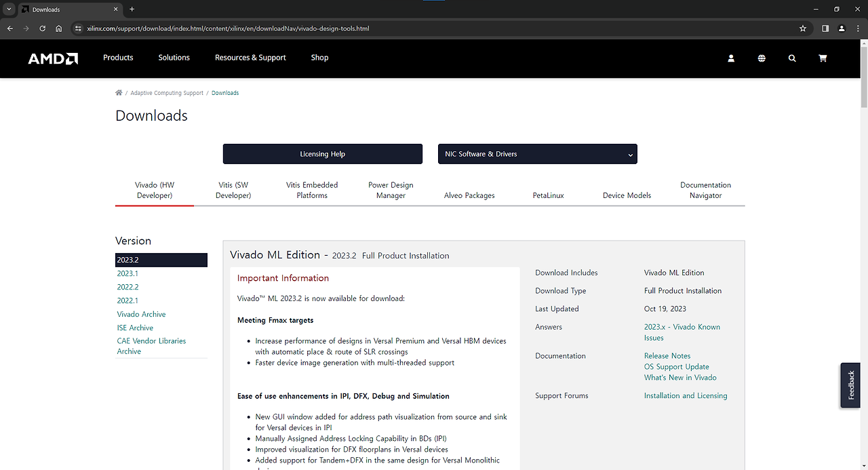This screenshot has height=470, width=868.
Task: Click the home breadcrumb icon
Action: [x=119, y=92]
